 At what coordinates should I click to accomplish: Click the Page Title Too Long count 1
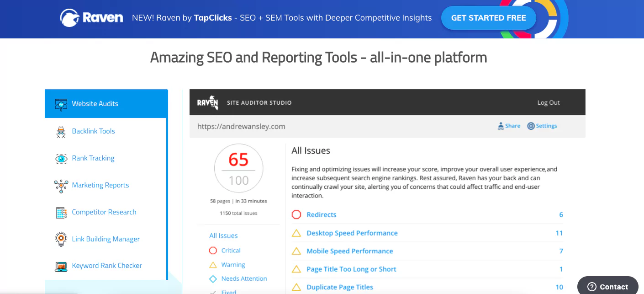pyautogui.click(x=561, y=269)
